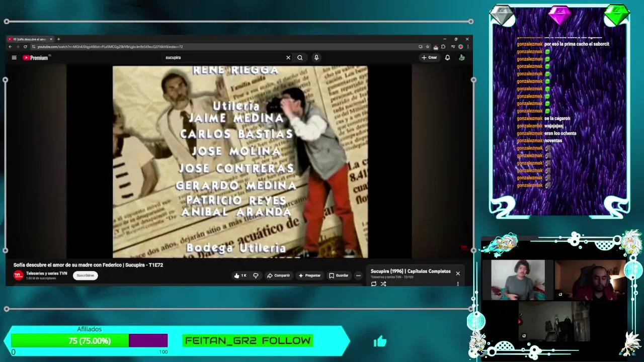Open 'Sucupira (1996) | Capítulos Completos' playlist title
This screenshot has width=644, height=362.
(411, 271)
